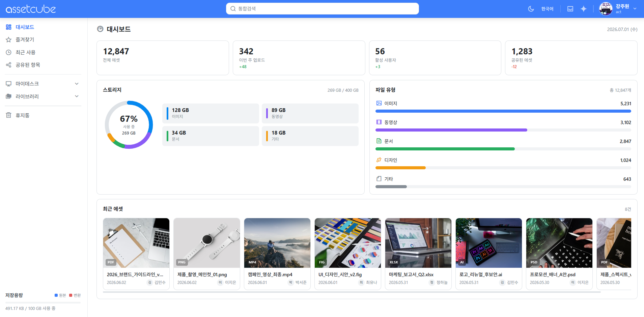Open 프로모션_배너_A안.psd thumbnail
Viewport: 644px width, 317px height.
559,243
